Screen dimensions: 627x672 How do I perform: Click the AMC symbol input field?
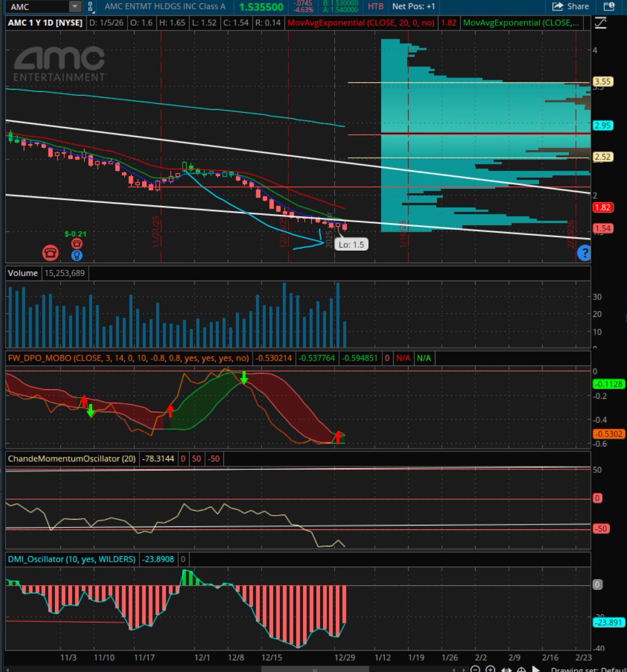[38, 7]
